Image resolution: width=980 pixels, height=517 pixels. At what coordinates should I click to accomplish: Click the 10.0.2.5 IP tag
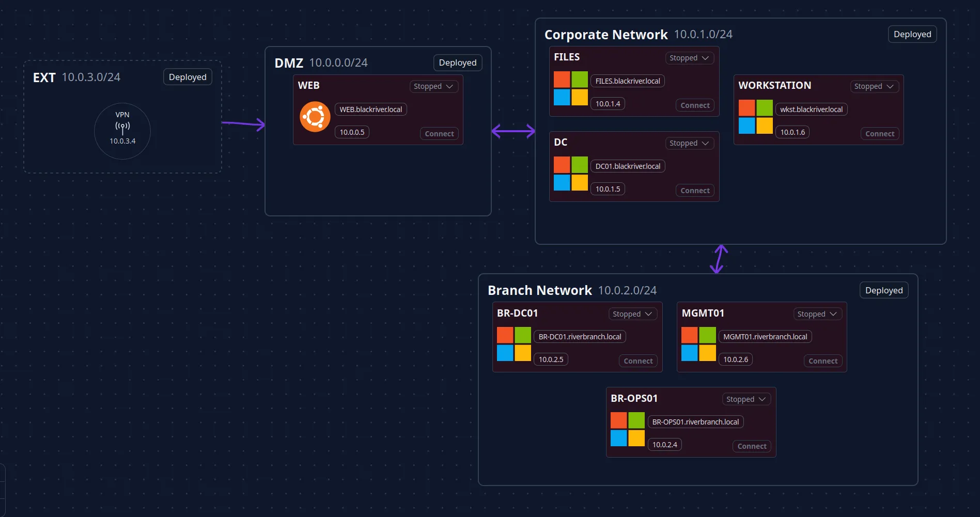click(551, 359)
